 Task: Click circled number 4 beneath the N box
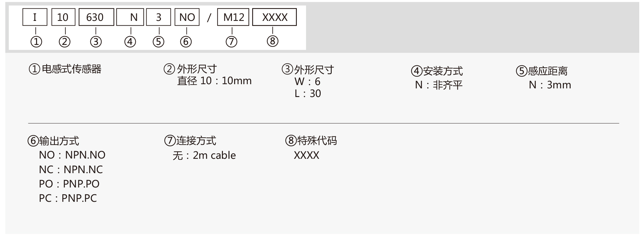click(x=130, y=42)
